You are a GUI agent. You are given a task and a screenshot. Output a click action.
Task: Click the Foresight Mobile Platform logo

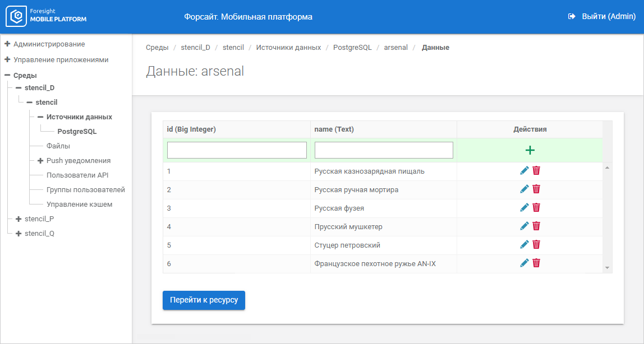click(x=47, y=16)
